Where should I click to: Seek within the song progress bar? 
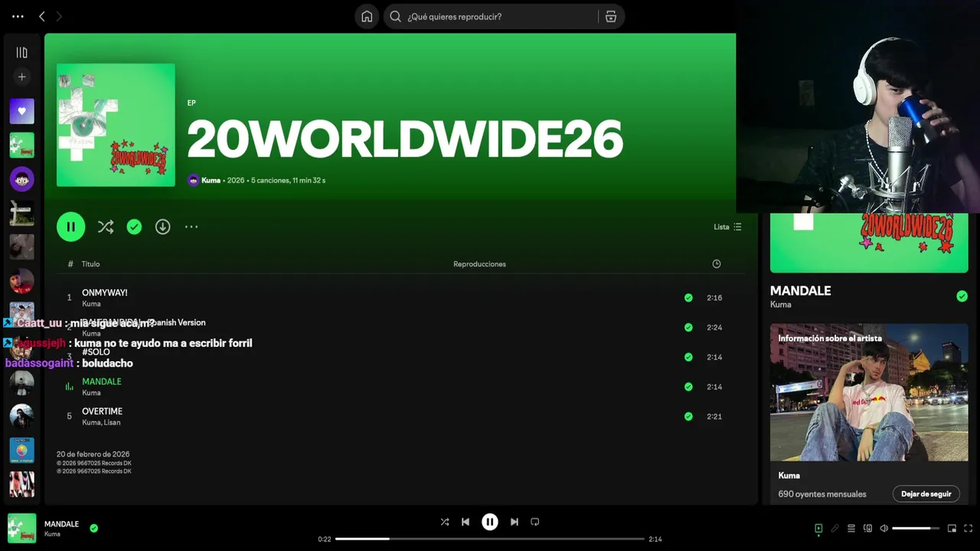490,539
